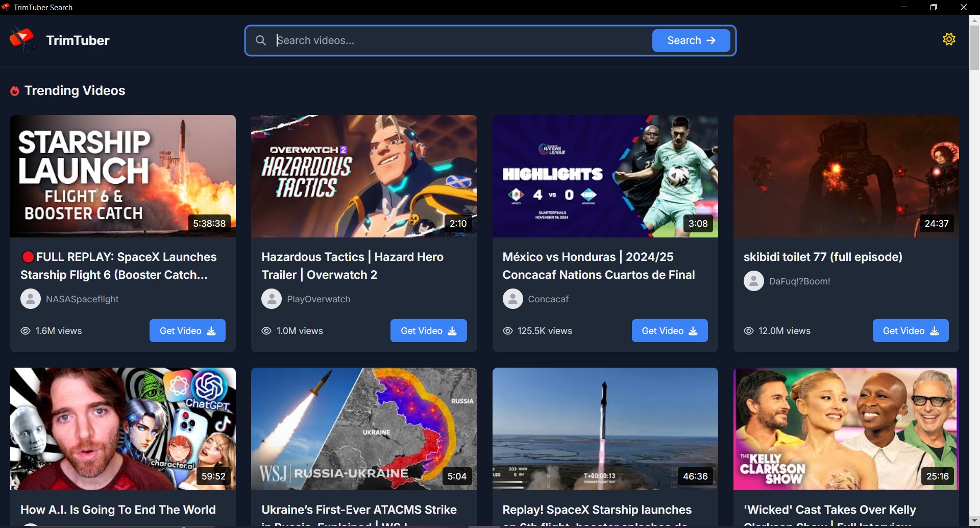Click the DaFuq!?Boom! channel name
980x528 pixels.
tap(800, 281)
